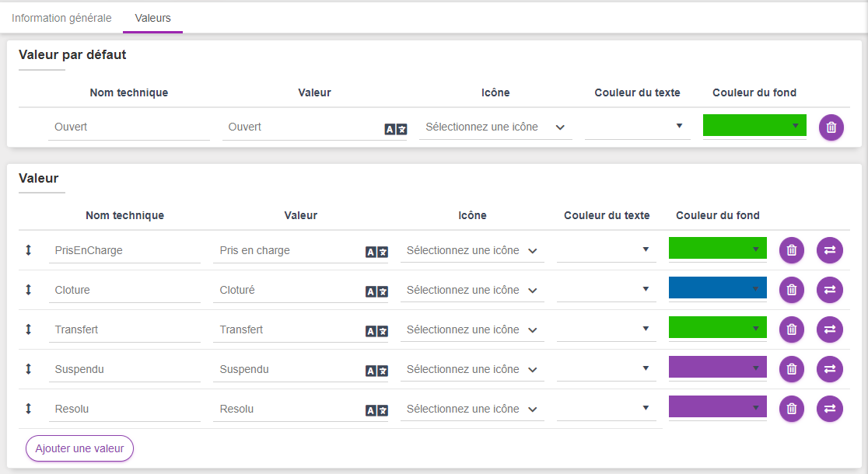868x474 pixels.
Task: Delete the default value Ouvert row
Action: 831,127
